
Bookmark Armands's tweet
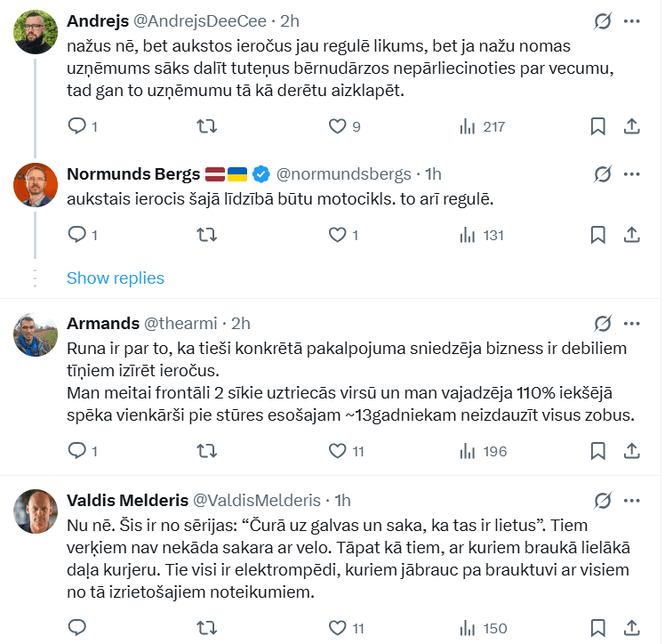(598, 451)
